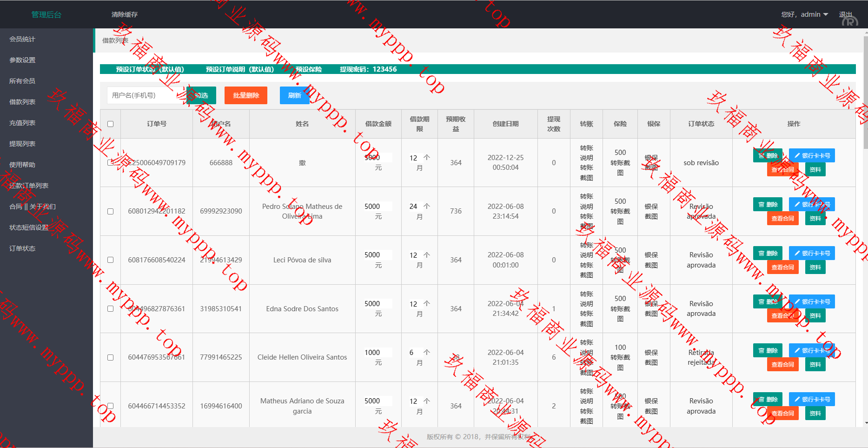
Task: Select checkbox for order 608176608540224
Action: [110, 260]
